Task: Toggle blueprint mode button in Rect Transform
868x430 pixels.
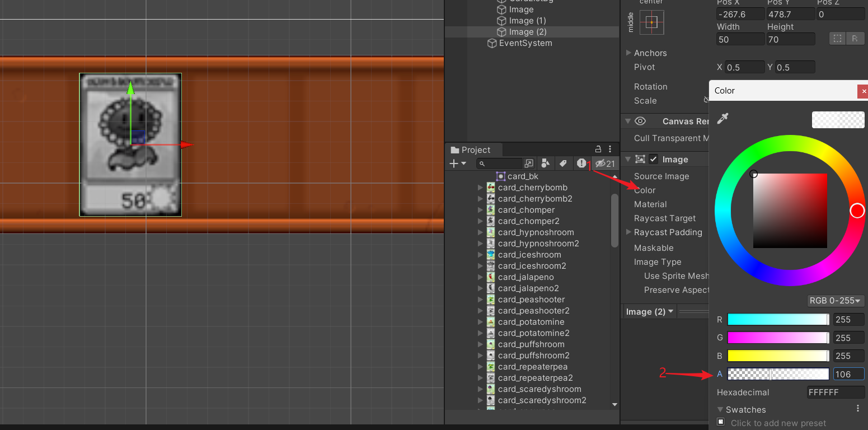Action: pos(837,39)
